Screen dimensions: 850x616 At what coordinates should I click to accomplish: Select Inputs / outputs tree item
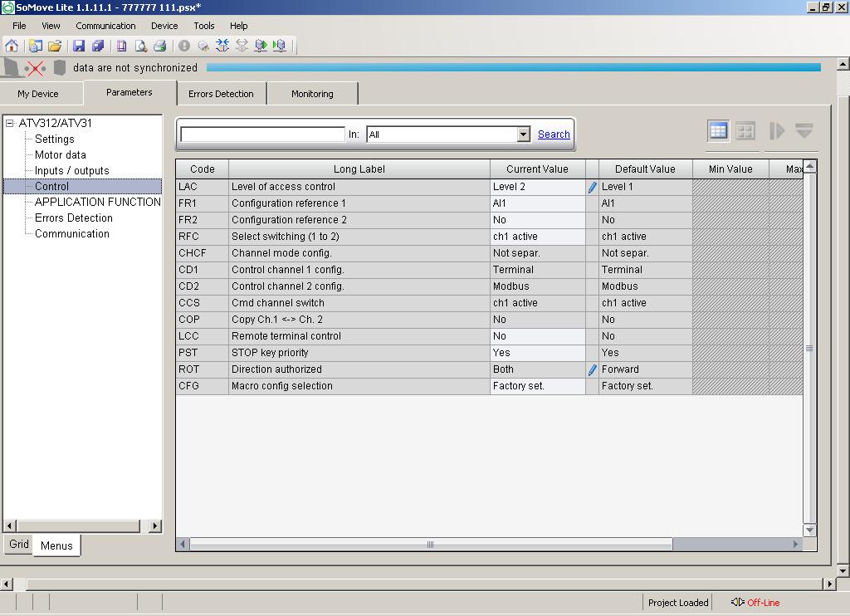coord(71,171)
